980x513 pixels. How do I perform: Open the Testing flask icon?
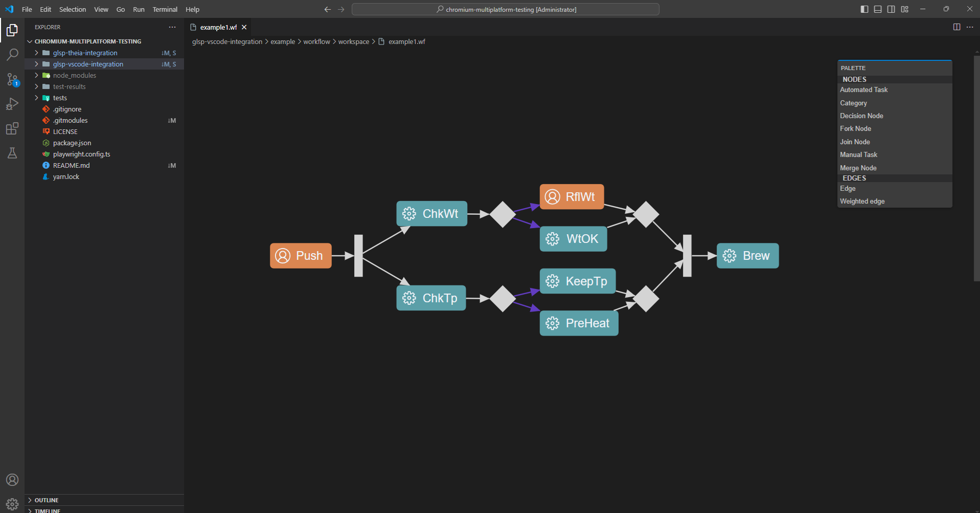click(12, 153)
